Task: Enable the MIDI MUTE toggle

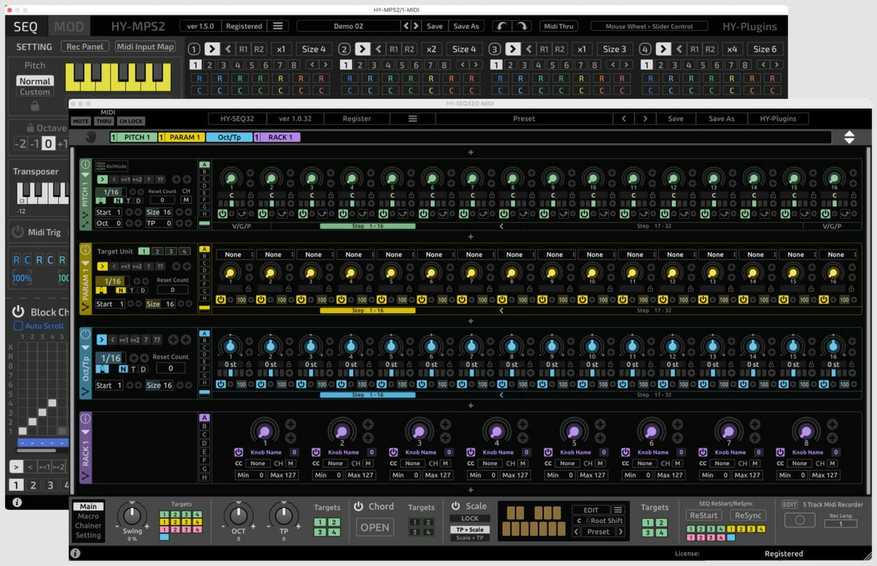Action: click(x=81, y=121)
